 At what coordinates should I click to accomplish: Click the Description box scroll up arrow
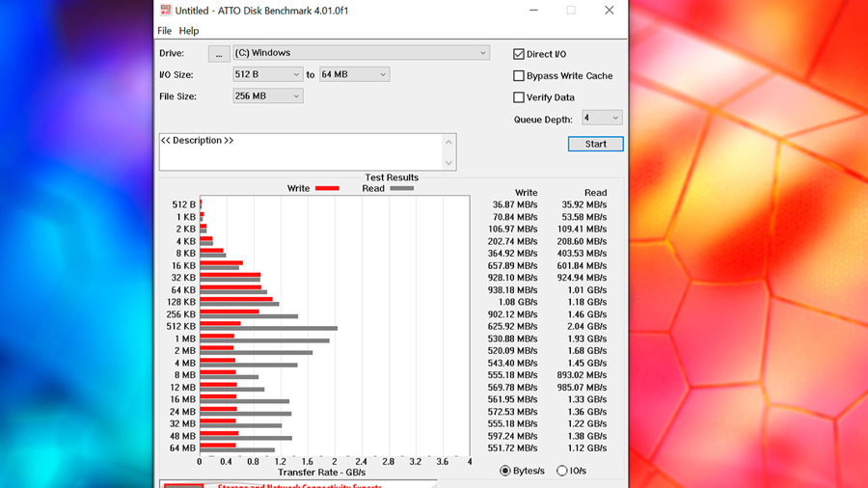pos(448,142)
